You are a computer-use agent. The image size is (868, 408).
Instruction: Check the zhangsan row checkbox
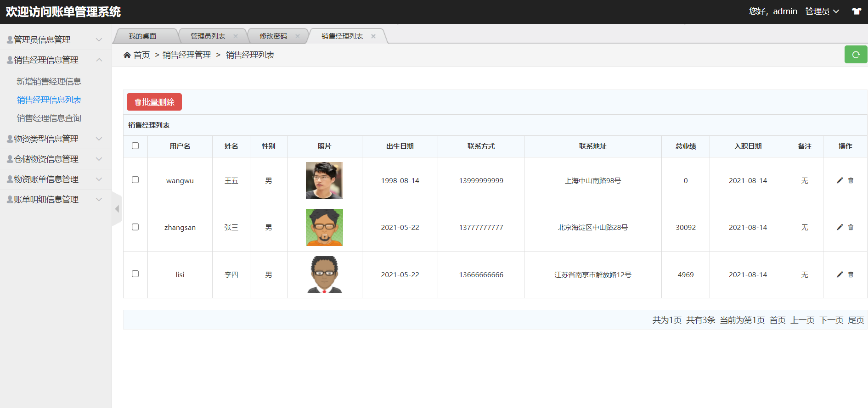135,227
